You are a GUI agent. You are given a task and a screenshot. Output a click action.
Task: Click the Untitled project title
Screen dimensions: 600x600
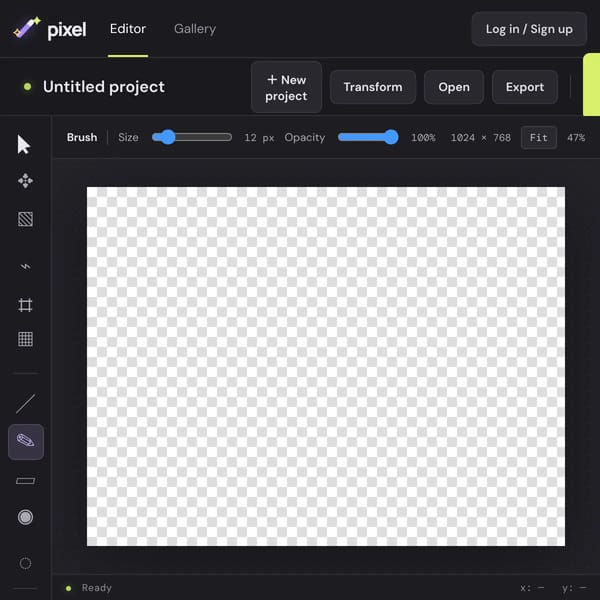[x=104, y=87]
